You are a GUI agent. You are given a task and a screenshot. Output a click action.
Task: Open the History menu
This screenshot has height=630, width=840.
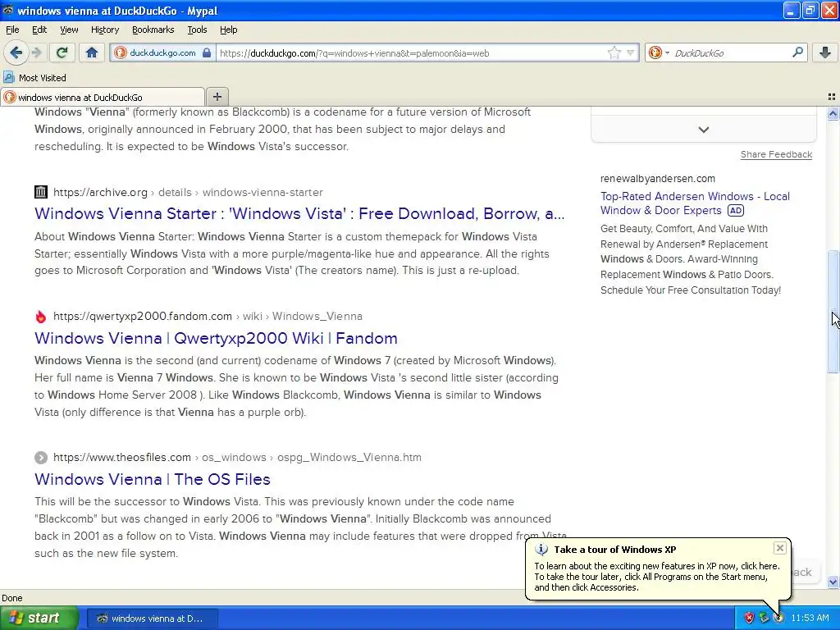(104, 30)
